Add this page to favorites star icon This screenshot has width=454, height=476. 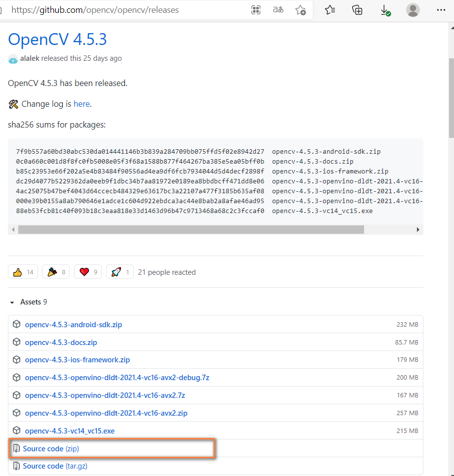(x=300, y=10)
